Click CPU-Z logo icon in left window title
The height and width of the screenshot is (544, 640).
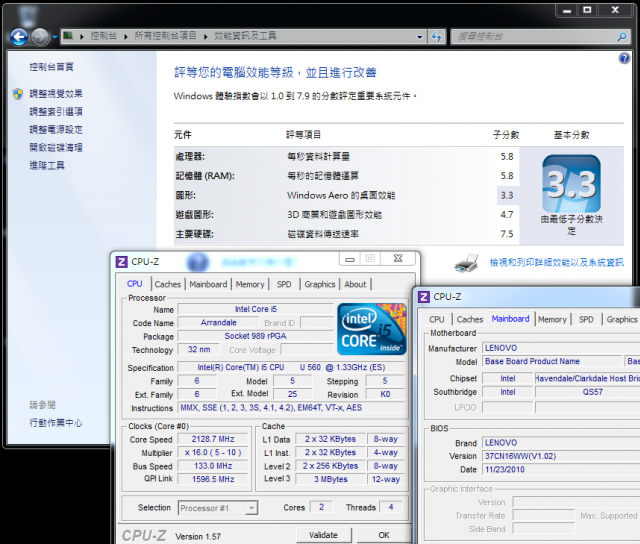click(x=122, y=262)
